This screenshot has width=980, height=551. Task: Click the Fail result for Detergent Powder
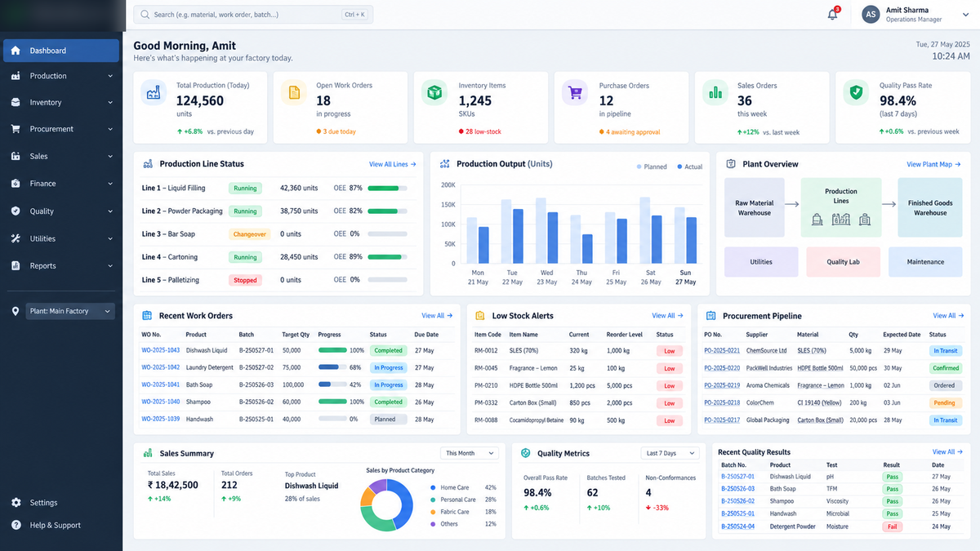coord(892,527)
